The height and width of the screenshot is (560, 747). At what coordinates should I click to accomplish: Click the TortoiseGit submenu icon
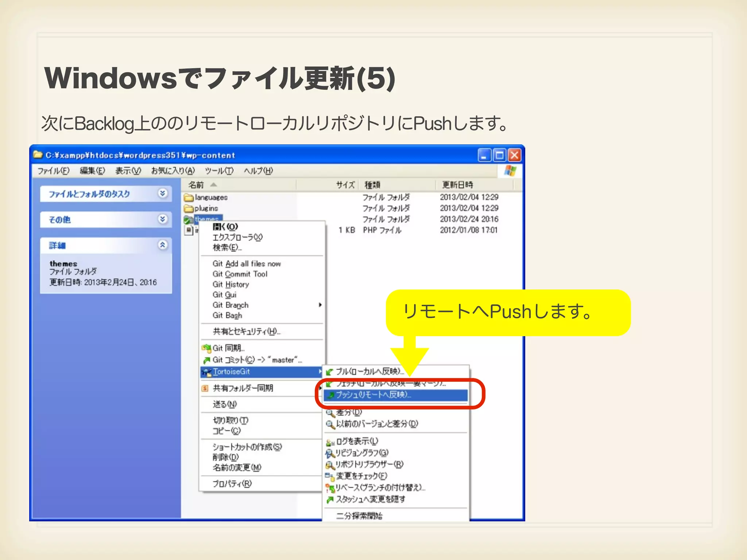[206, 372]
